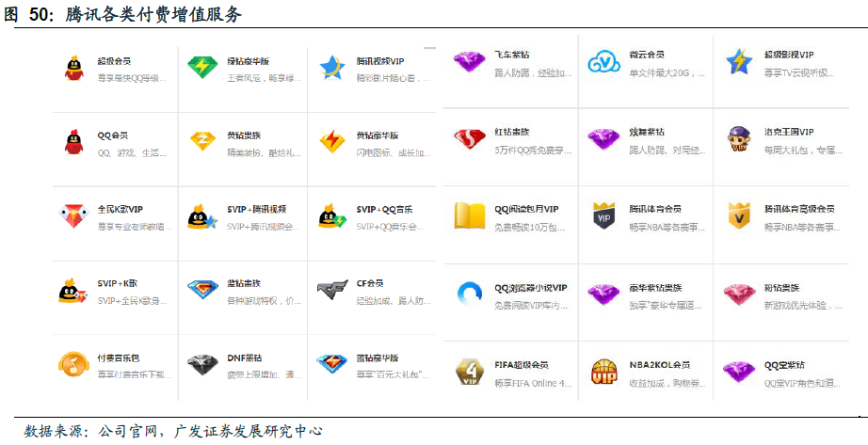
Task: Select the 腾讯体育超级会员 title text
Action: [798, 209]
